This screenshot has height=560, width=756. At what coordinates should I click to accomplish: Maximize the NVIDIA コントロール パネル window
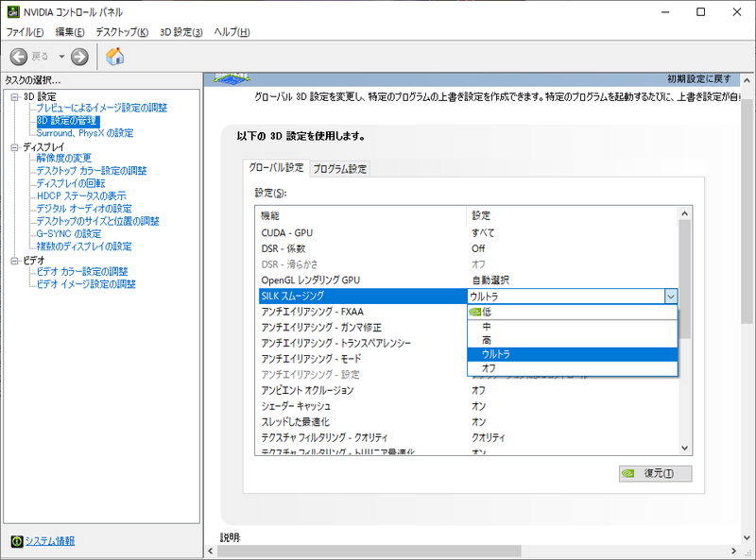[701, 12]
